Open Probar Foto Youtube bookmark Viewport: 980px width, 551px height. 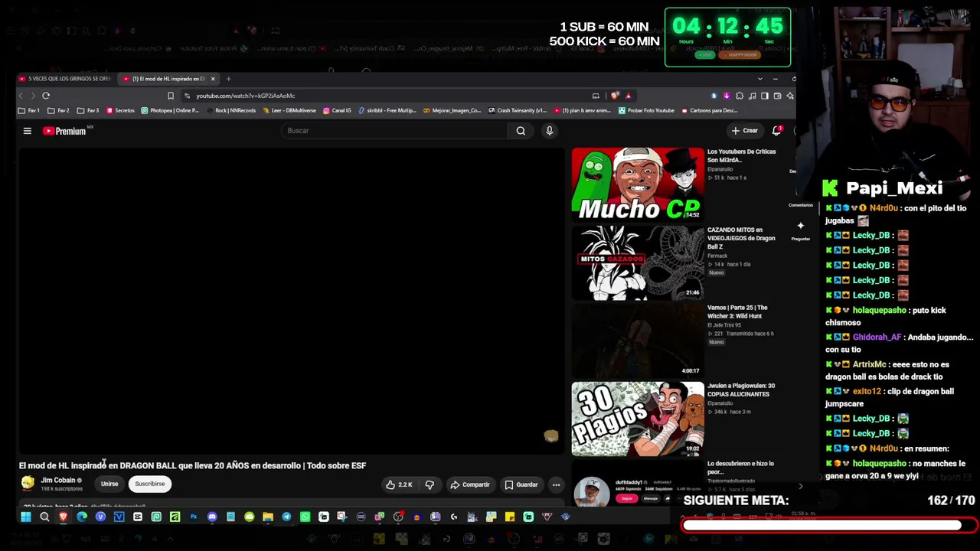coord(646,111)
